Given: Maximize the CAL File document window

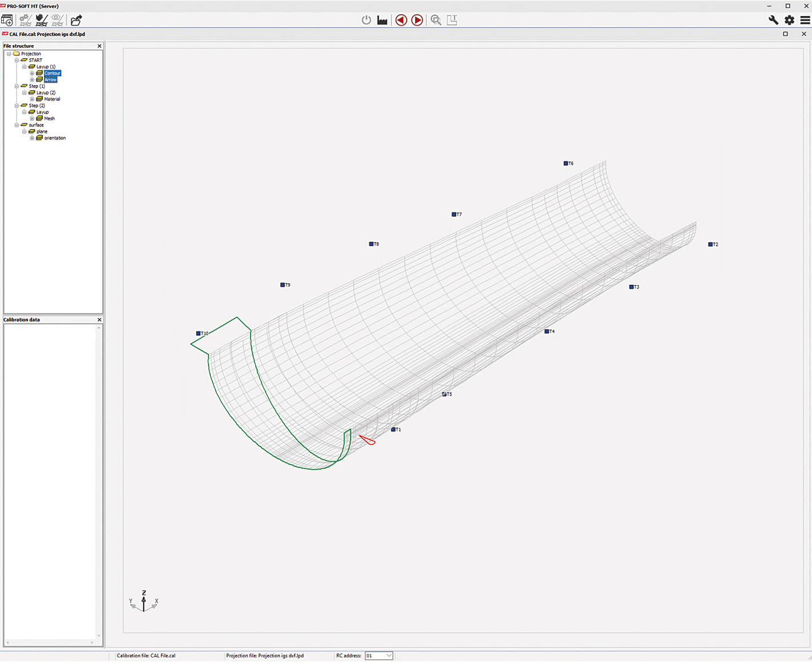Looking at the screenshot, I should point(785,34).
